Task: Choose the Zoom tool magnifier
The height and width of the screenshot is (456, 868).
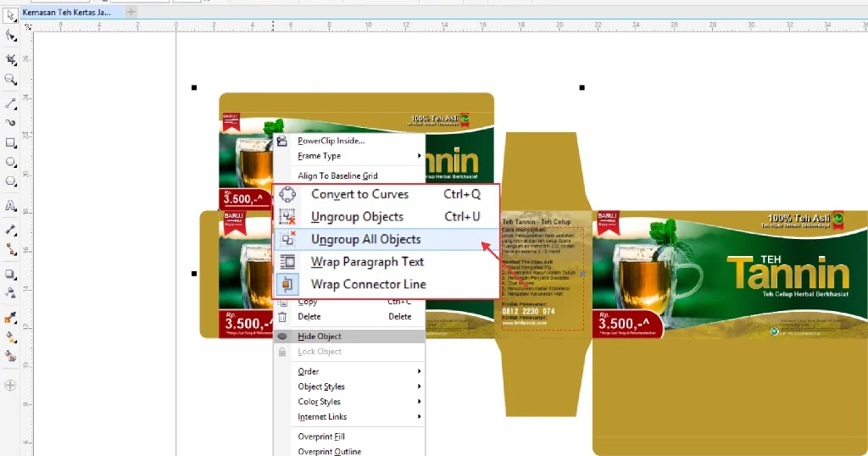Action: tap(10, 80)
